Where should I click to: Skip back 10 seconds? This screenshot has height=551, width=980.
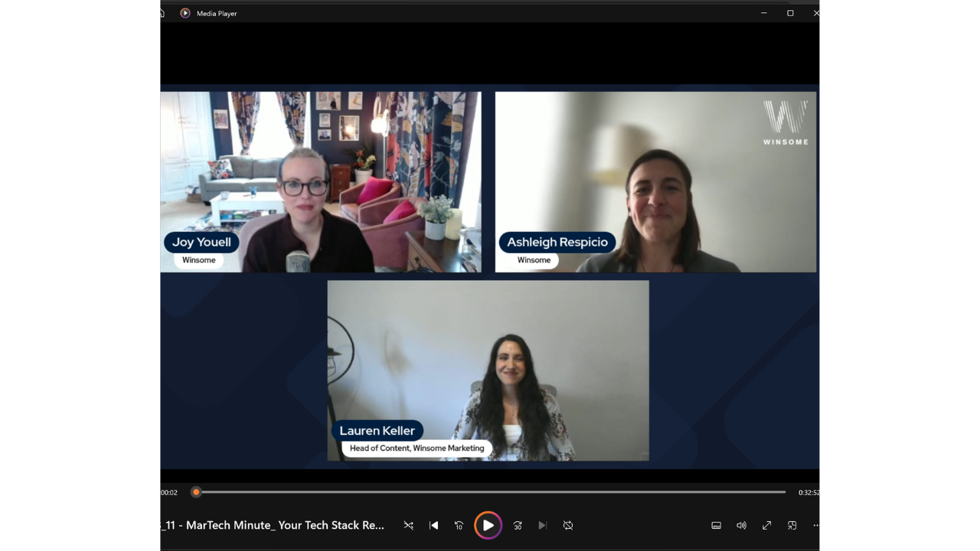(x=459, y=526)
